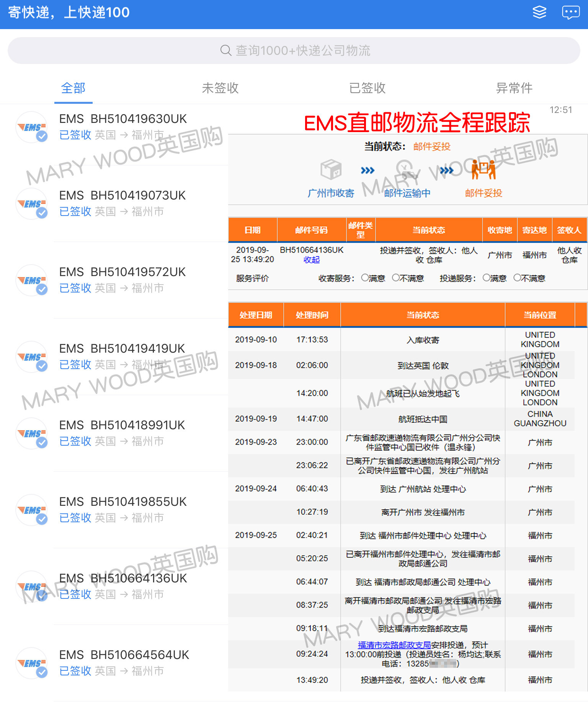Click the transit icon above 邮件运输中

(x=407, y=170)
